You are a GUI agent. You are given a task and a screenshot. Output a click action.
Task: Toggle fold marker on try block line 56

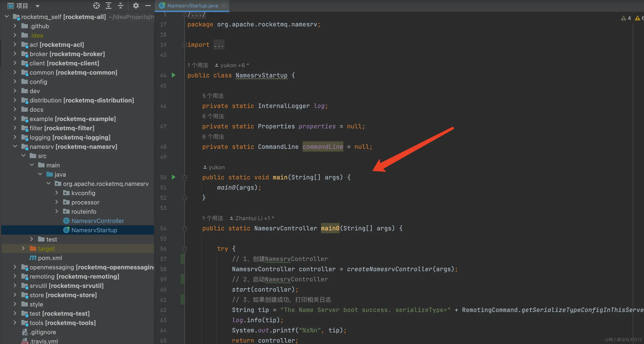pyautogui.click(x=184, y=249)
